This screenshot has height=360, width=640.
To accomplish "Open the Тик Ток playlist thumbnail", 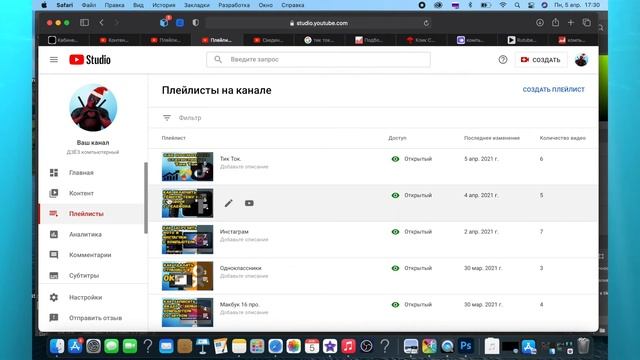I will coord(187,167).
